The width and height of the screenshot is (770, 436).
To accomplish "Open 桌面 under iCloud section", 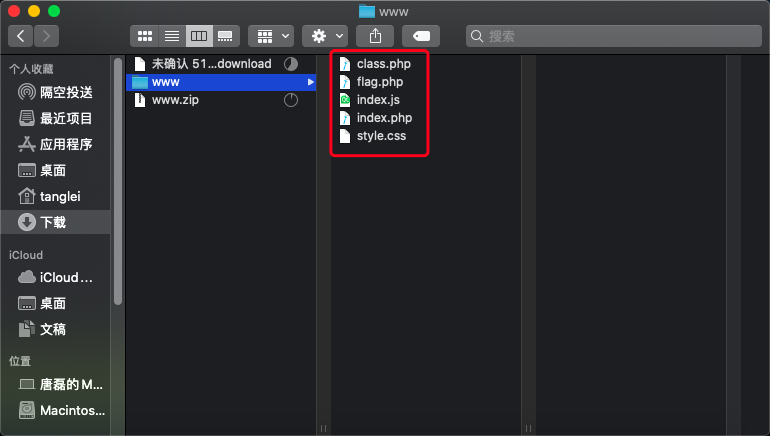I will tap(55, 303).
